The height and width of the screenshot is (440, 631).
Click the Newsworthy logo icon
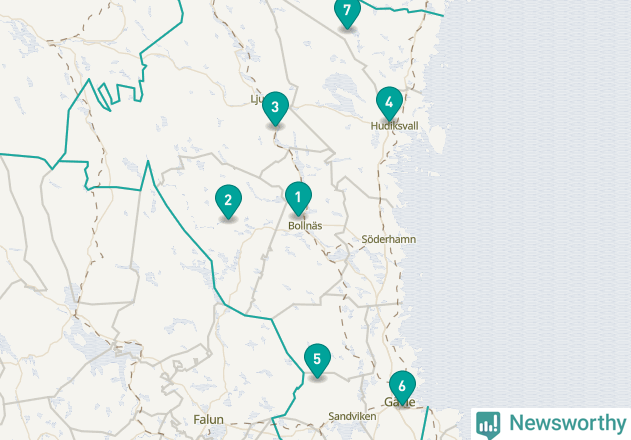(x=488, y=424)
